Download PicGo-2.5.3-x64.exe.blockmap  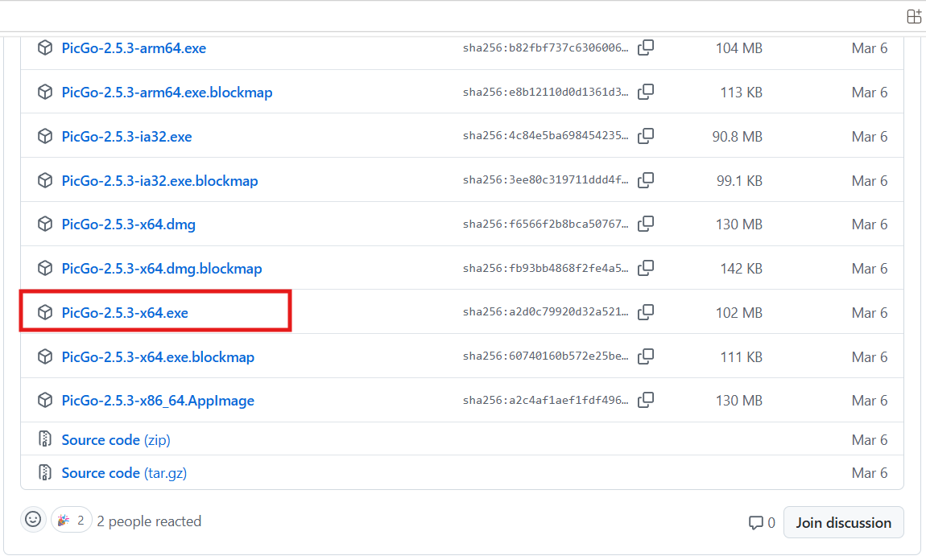(x=159, y=357)
